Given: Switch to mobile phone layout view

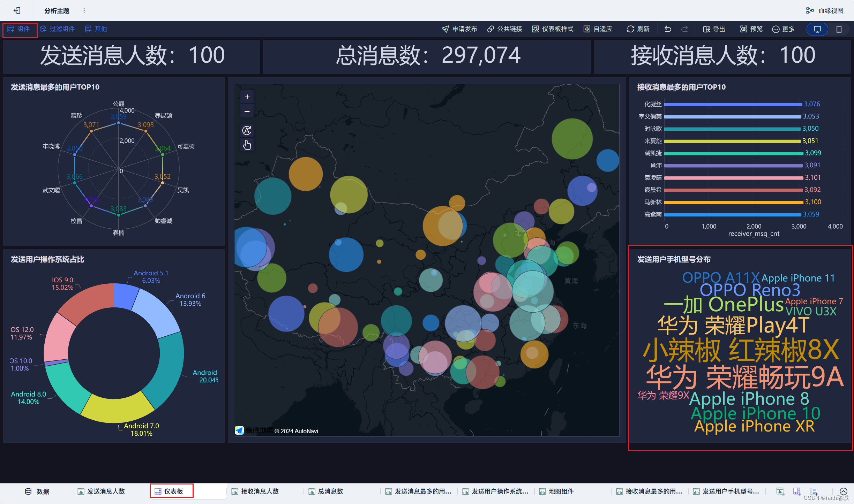Looking at the screenshot, I should [839, 29].
